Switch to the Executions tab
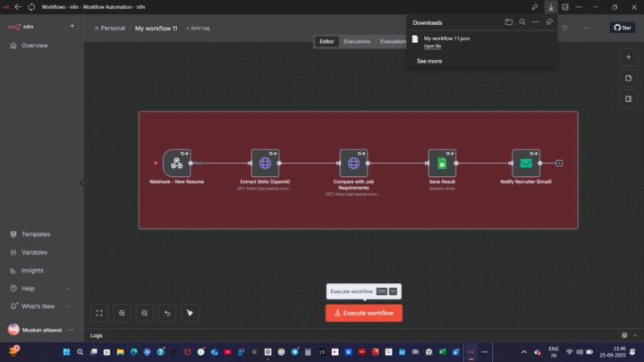The image size is (644, 362). [357, 41]
